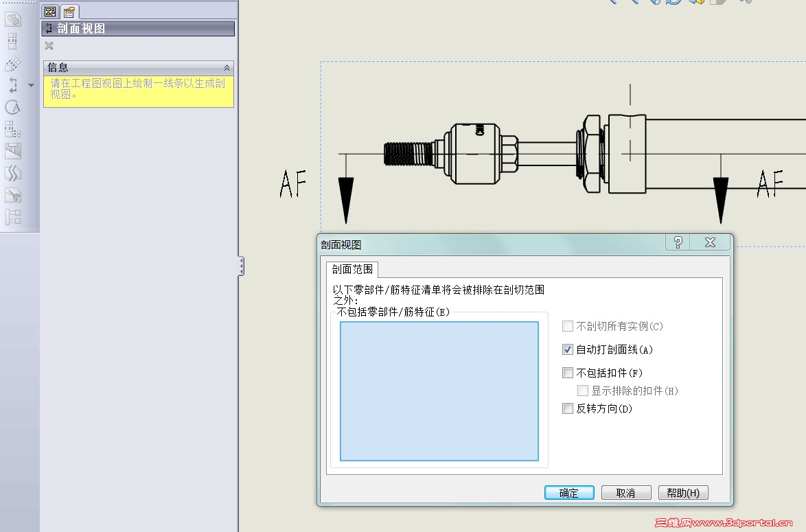This screenshot has width=806, height=532.
Task: Cancel the section view PropertyManager with X
Action: point(49,46)
